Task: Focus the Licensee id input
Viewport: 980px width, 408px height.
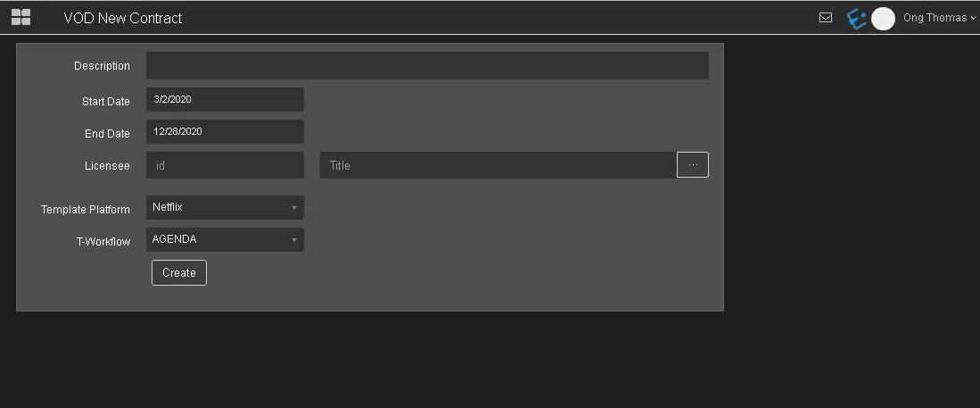Action: point(225,165)
